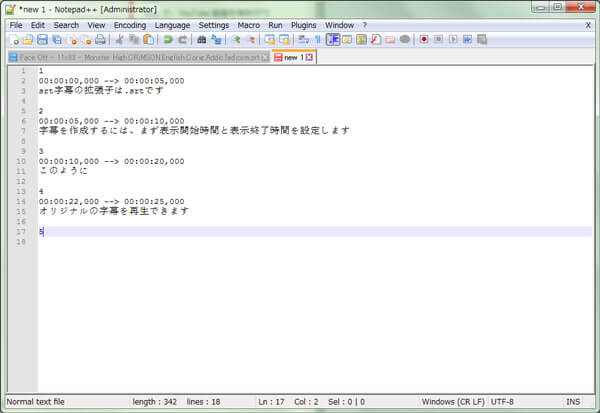The height and width of the screenshot is (413, 600).
Task: Show the Document Map panel icon
Action: click(361, 39)
